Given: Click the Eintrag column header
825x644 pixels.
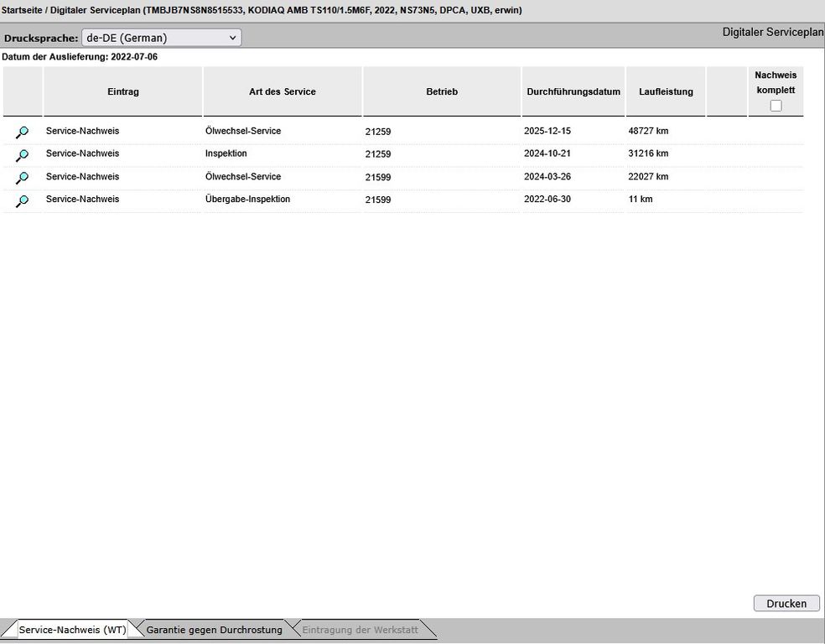Looking at the screenshot, I should 123,91.
